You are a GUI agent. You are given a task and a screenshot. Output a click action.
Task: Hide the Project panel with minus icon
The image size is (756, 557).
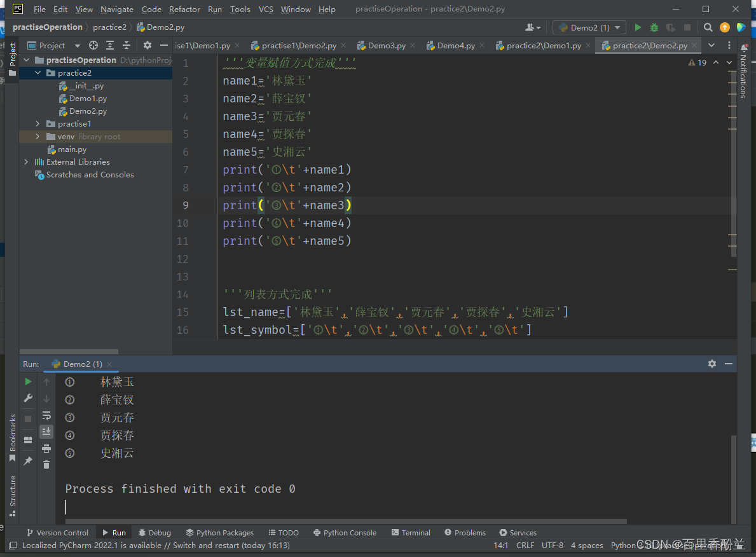[164, 45]
